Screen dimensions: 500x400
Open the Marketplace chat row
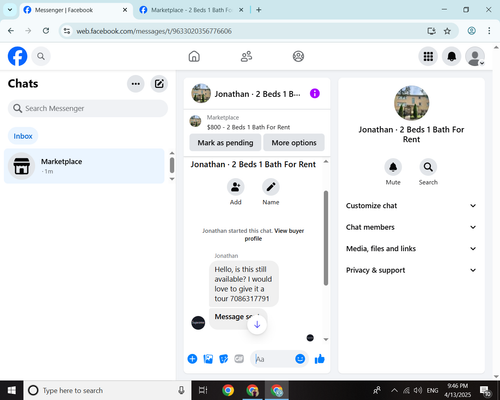(84, 166)
